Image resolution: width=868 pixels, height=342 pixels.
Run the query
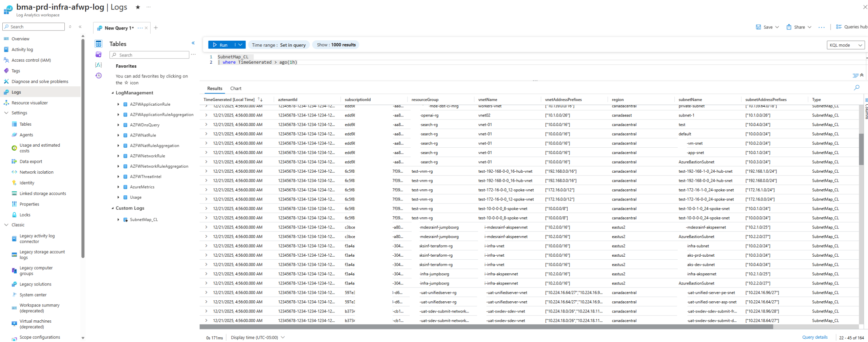[220, 45]
